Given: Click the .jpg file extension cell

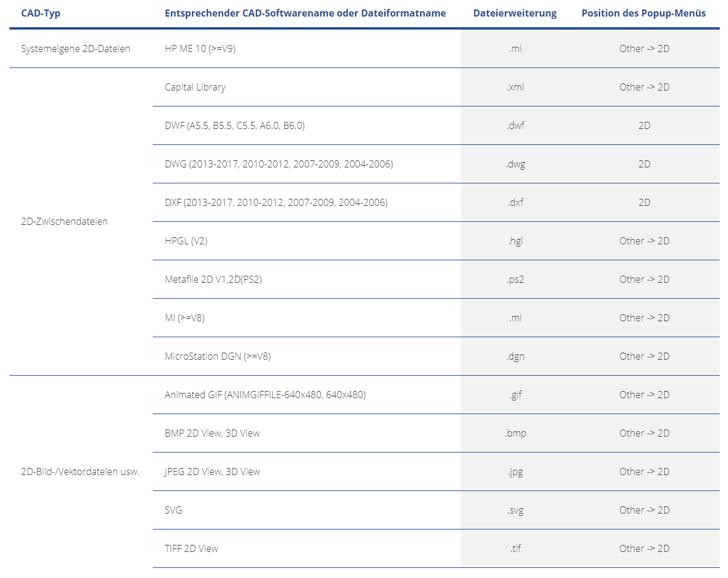Looking at the screenshot, I should coord(515,472).
